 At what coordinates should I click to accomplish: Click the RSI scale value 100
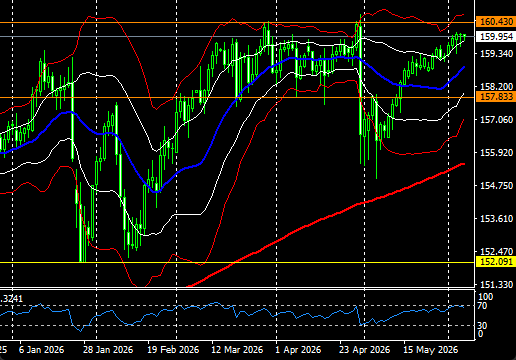pyautogui.click(x=485, y=297)
